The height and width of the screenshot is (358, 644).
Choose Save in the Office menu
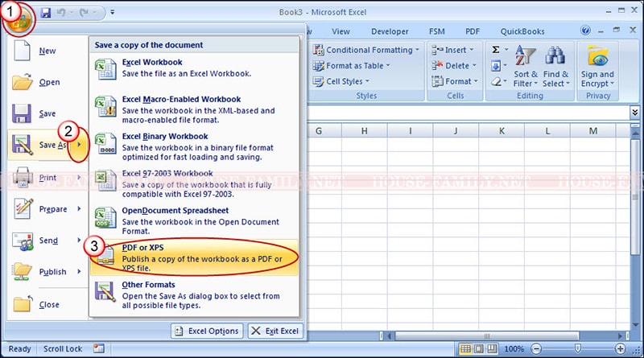[47, 113]
